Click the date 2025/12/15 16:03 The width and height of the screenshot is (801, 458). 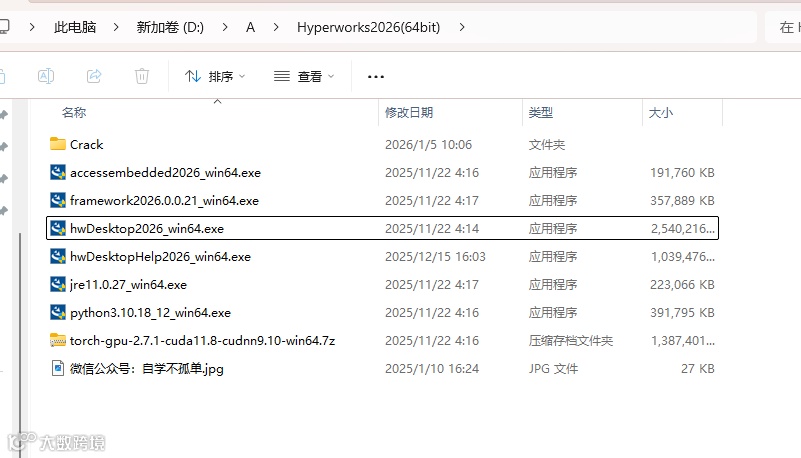pos(435,257)
